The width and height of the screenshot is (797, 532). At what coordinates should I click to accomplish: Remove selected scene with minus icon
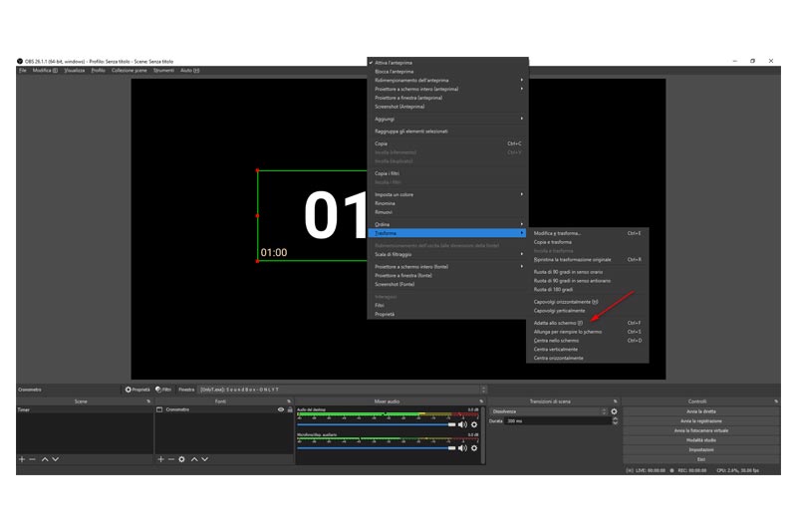pos(32,459)
